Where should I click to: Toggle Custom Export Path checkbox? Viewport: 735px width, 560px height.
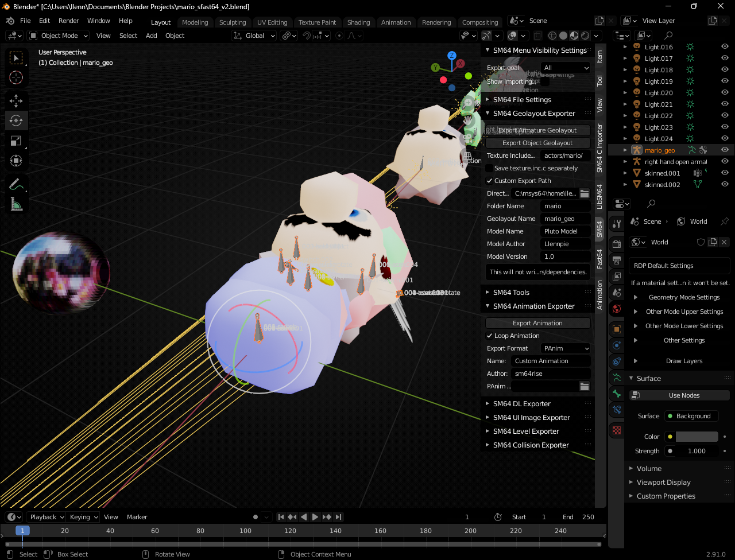pos(489,181)
